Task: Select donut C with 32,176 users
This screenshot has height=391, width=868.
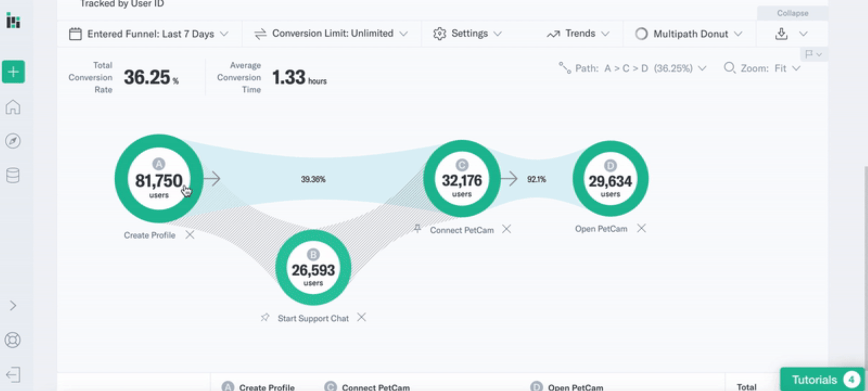Action: coord(462,178)
